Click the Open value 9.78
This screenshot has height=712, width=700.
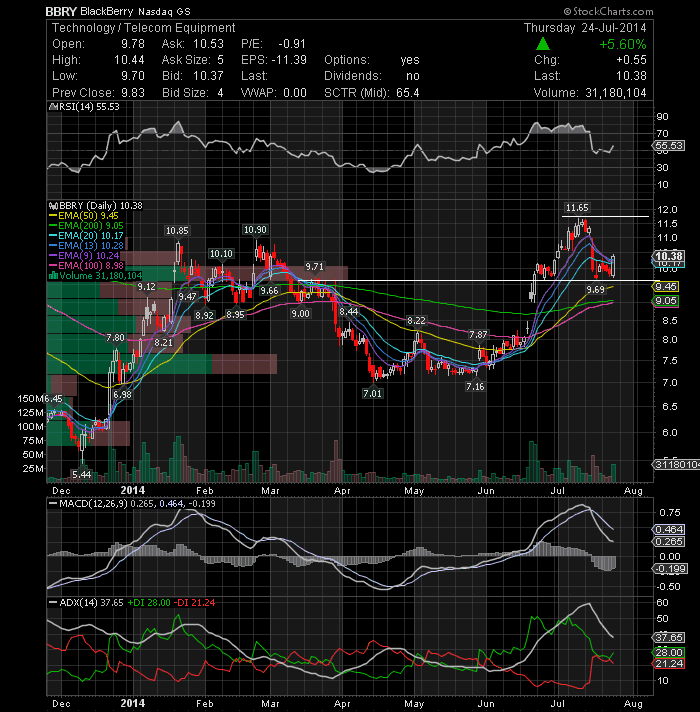click(133, 44)
